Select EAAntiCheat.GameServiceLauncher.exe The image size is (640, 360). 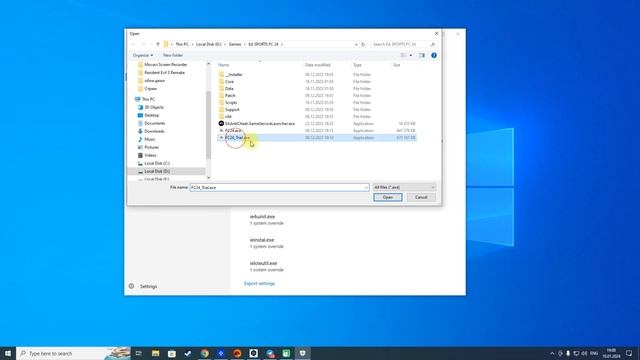(260, 123)
